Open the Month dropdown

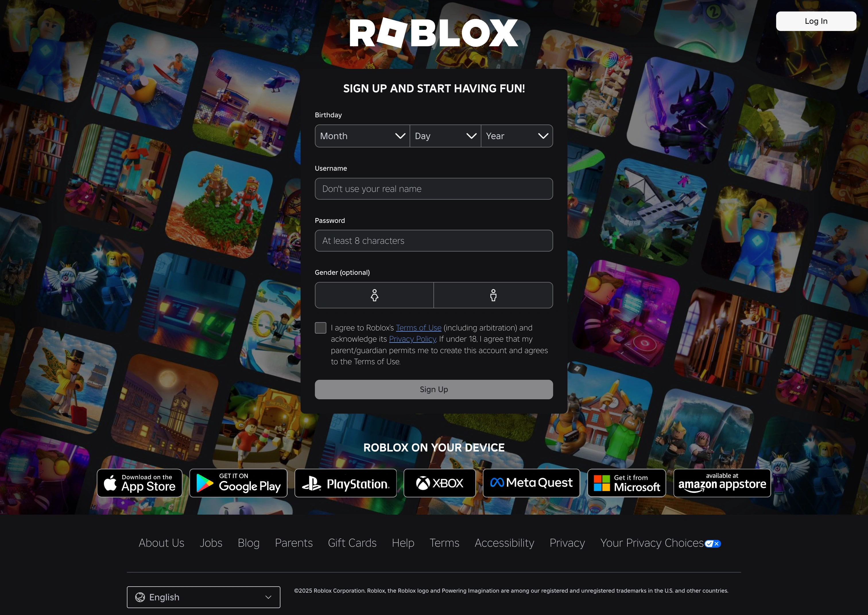tap(362, 136)
